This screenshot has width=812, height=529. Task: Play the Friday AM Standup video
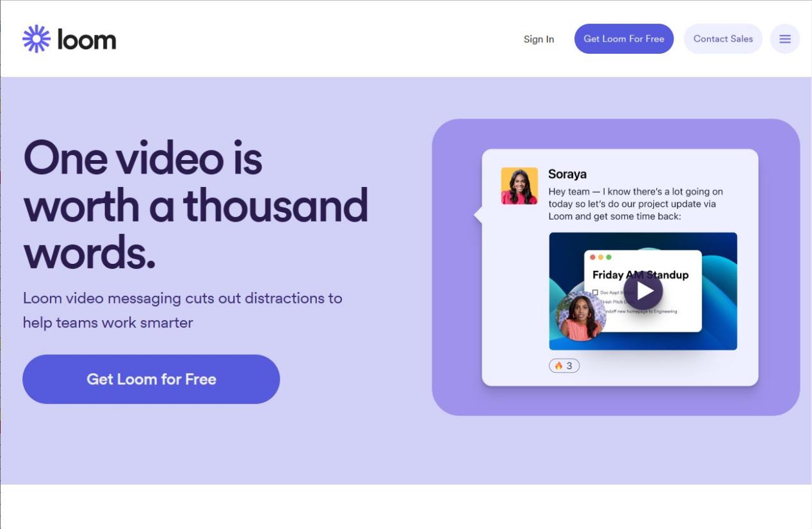coord(643,291)
